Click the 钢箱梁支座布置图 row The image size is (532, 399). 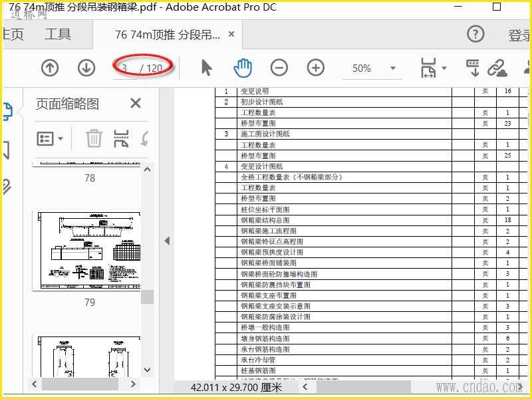click(371, 295)
